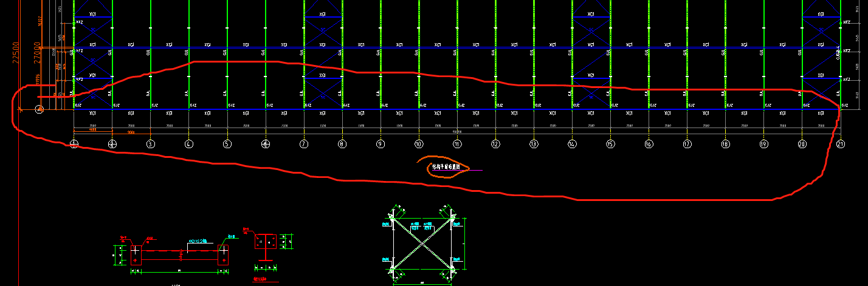Select grid axis bubble number 3

pyautogui.click(x=150, y=144)
